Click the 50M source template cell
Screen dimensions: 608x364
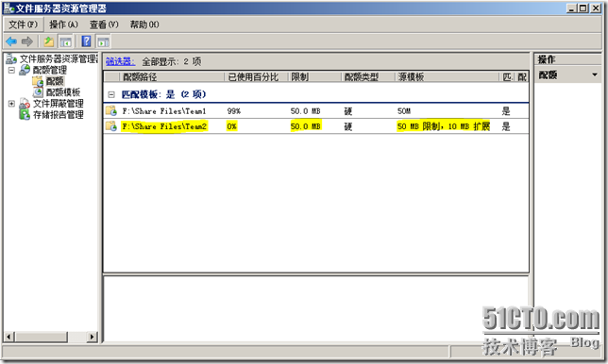(x=404, y=111)
